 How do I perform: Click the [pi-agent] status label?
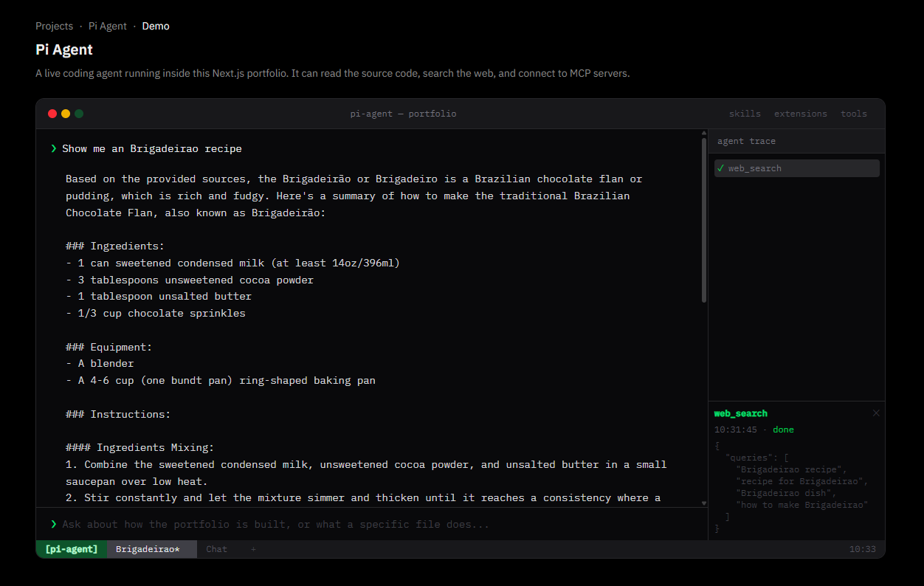click(x=72, y=549)
